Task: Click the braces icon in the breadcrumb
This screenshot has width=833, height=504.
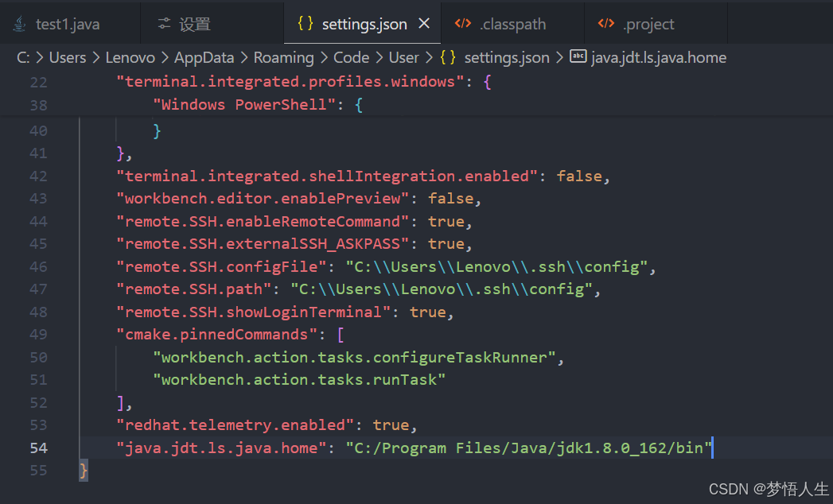Action: [x=448, y=56]
